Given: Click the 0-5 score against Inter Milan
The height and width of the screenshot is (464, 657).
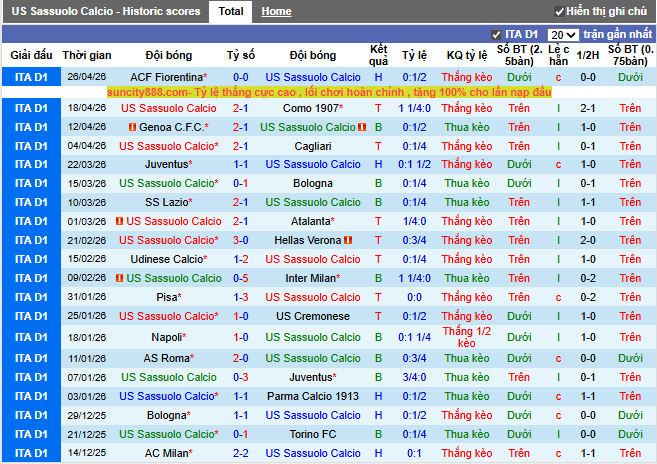Looking at the screenshot, I should pyautogui.click(x=241, y=278).
